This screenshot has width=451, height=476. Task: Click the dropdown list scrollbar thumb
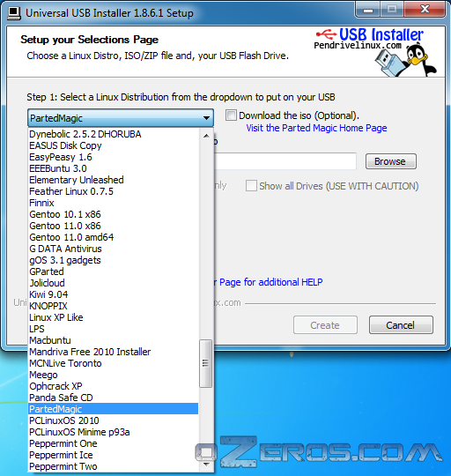click(205, 363)
